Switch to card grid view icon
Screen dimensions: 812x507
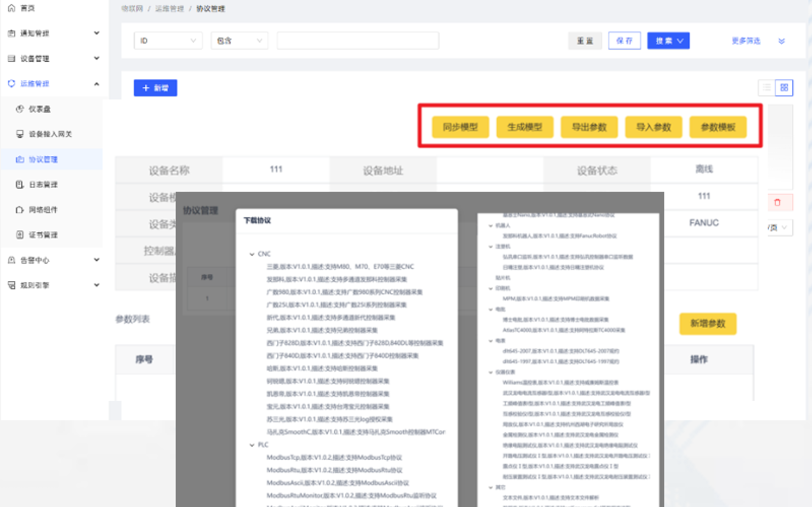784,88
